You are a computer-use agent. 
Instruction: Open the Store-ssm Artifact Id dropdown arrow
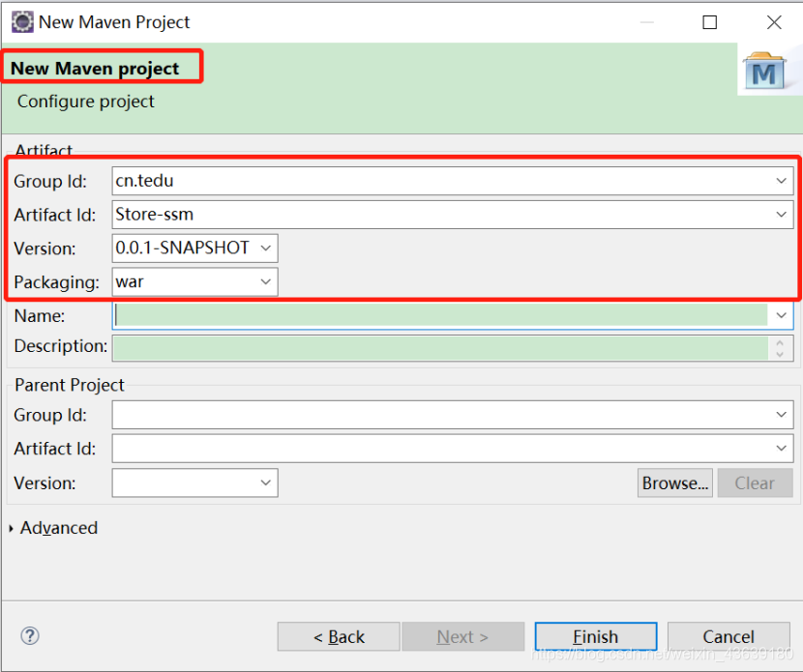pos(781,215)
